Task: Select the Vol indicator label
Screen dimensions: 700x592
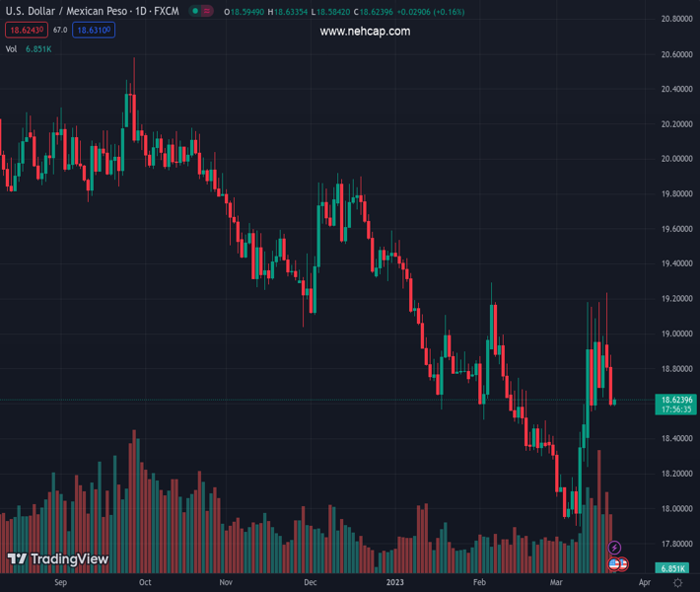Action: click(x=11, y=49)
